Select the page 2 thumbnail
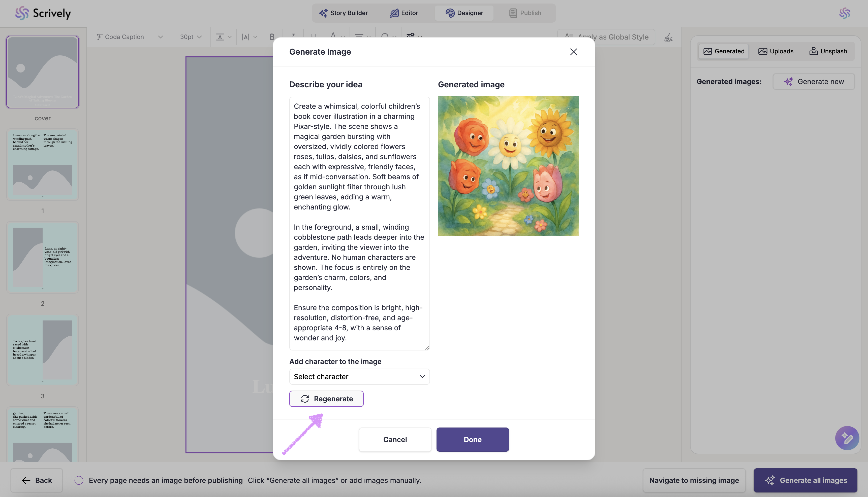868x497 pixels. [43, 257]
